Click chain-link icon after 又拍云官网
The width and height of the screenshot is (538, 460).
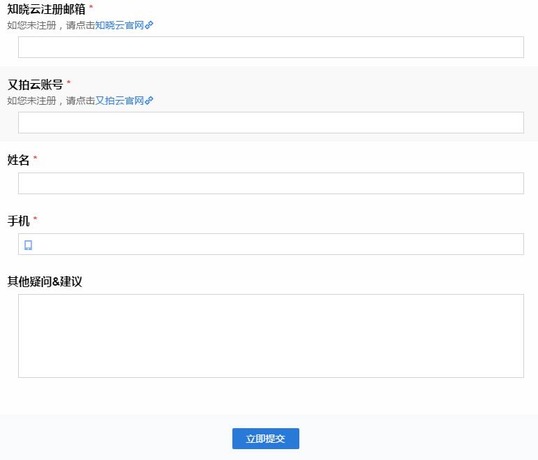pos(149,101)
